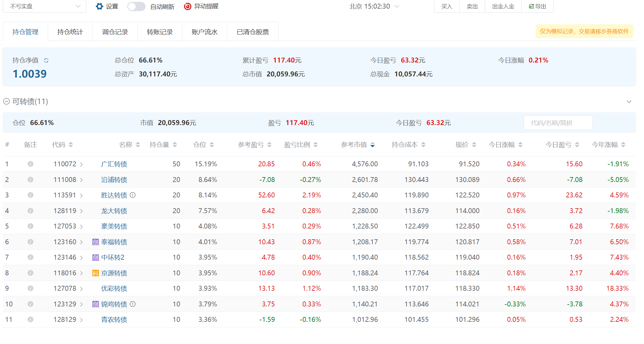Click the 导出 export button
644x344 pixels.
537,6
